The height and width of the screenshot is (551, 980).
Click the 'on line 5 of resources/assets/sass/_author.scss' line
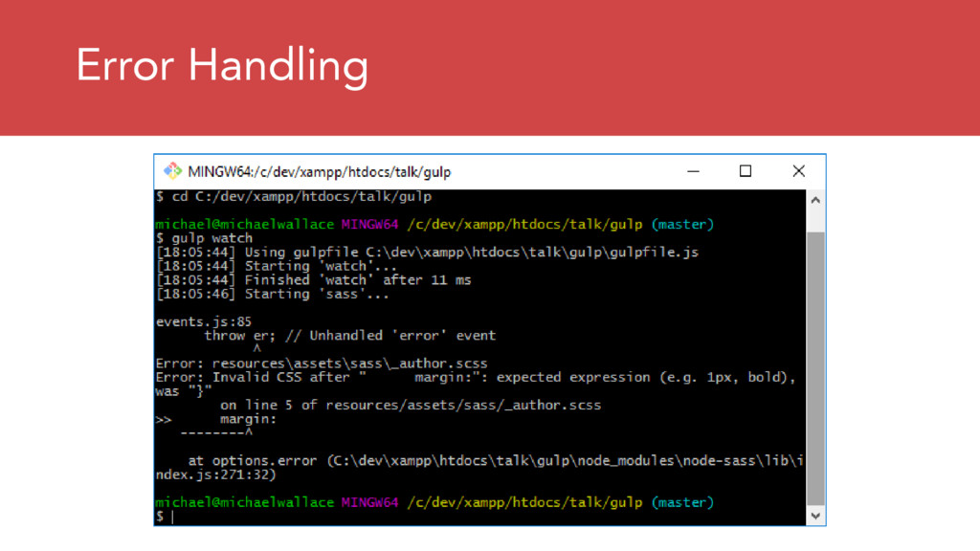[x=411, y=405]
